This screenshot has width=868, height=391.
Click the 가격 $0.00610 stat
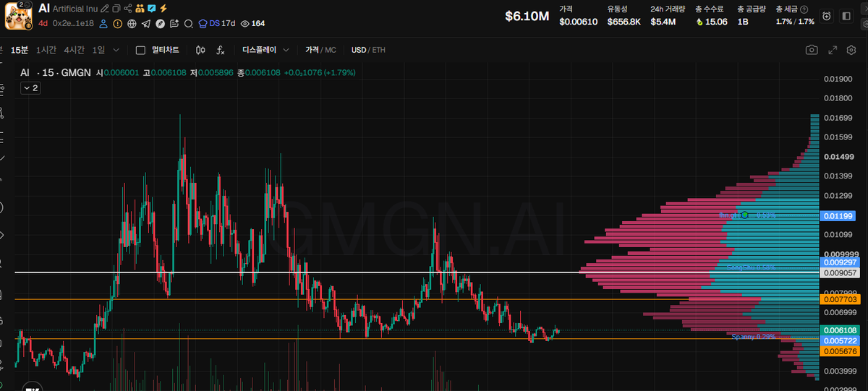click(578, 15)
